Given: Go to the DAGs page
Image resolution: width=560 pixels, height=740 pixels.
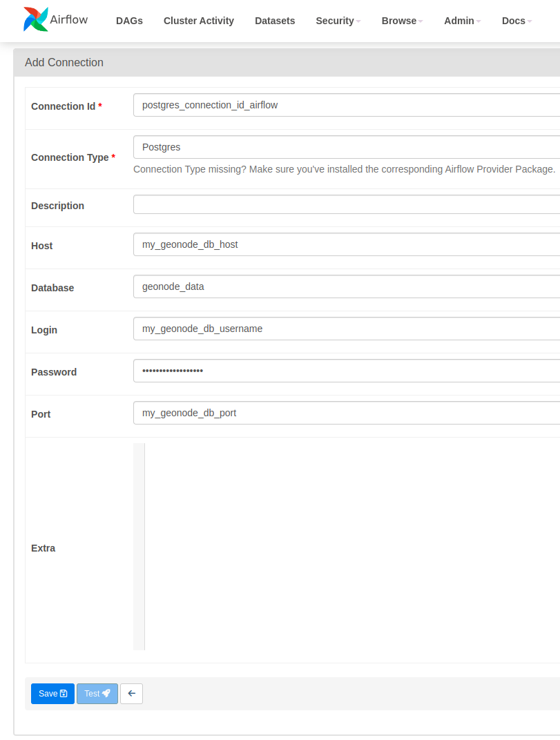Looking at the screenshot, I should 129,21.
